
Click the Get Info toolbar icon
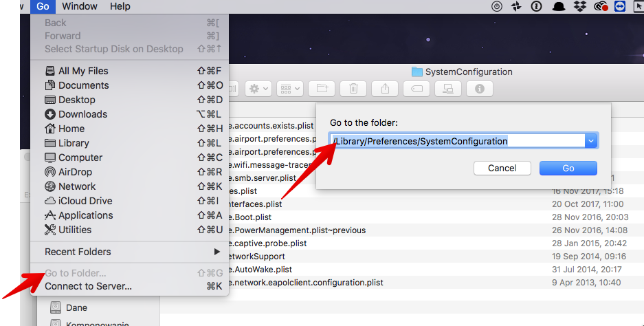tap(479, 89)
